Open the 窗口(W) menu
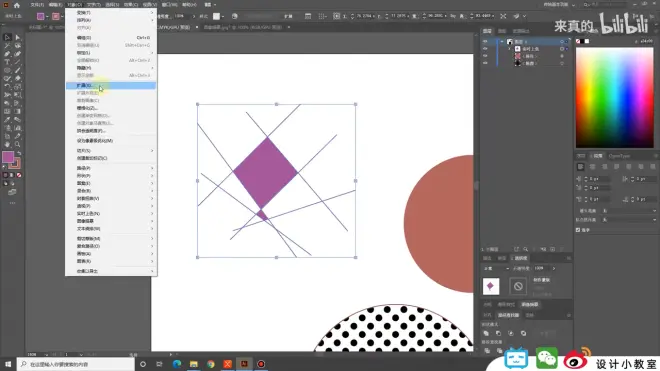660x371 pixels. tap(170, 5)
